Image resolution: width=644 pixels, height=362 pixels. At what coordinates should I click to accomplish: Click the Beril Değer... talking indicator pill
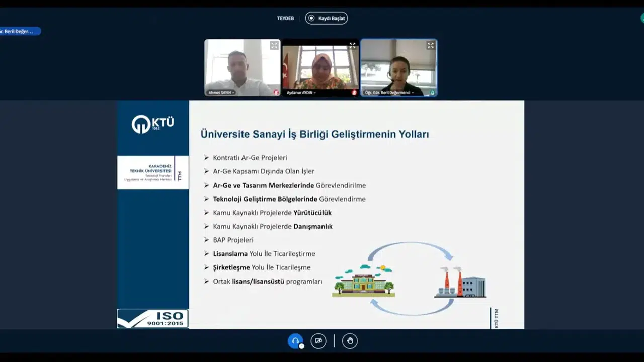(x=19, y=31)
